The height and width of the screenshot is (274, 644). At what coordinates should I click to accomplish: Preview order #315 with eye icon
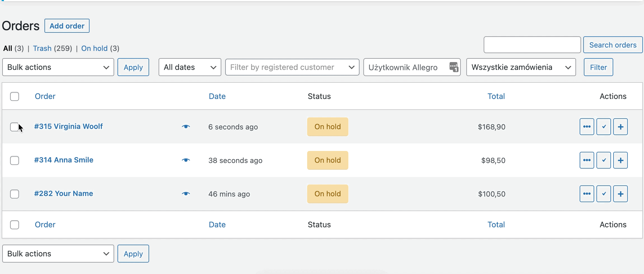click(x=186, y=127)
